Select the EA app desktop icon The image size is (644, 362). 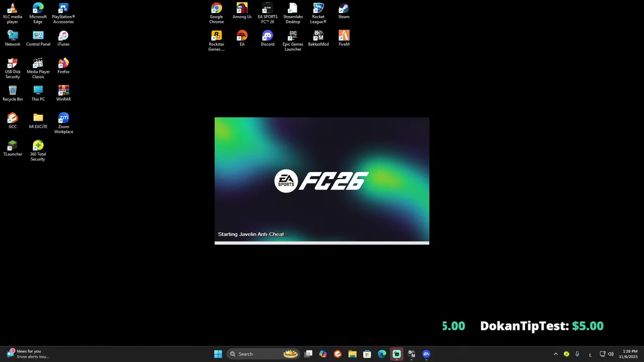[242, 38]
